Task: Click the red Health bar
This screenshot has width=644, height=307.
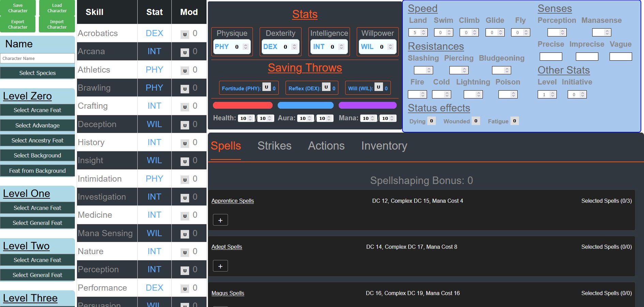Action: [x=243, y=105]
